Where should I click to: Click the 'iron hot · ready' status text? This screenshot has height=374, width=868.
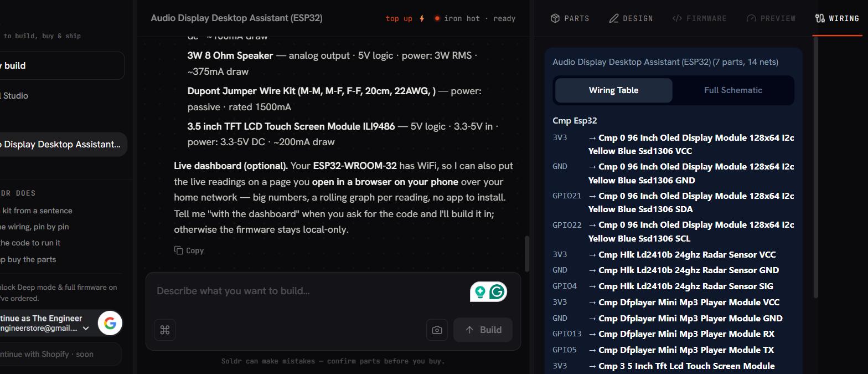tap(479, 18)
